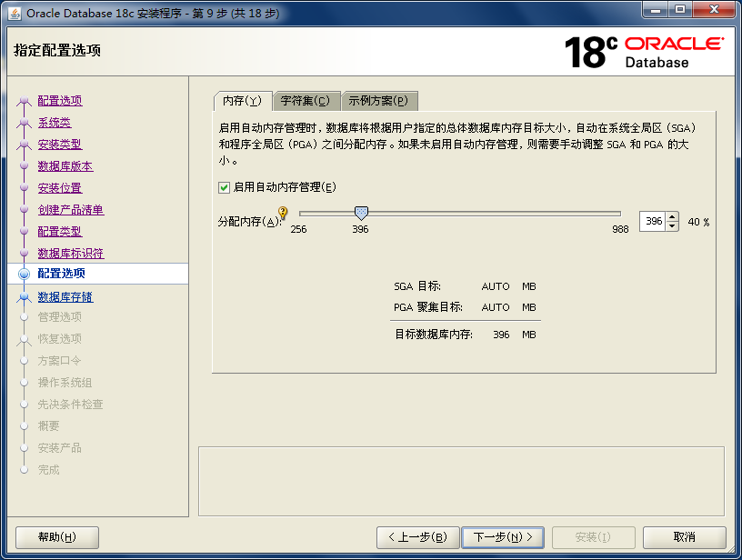Click the memory allocation slider thumb
The height and width of the screenshot is (560, 742).
(x=361, y=214)
